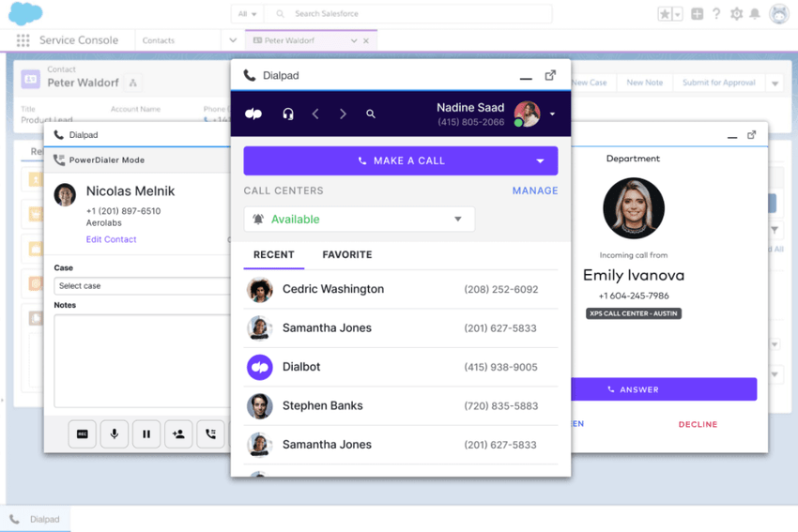Click the call transfer phone icon
Viewport: 798px width, 532px height.
tap(210, 433)
